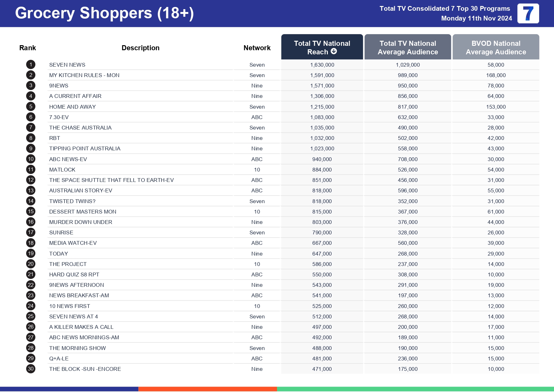This screenshot has height=392, width=554.
Task: Select the HOME AND AWAY program title
Action: [x=72, y=107]
